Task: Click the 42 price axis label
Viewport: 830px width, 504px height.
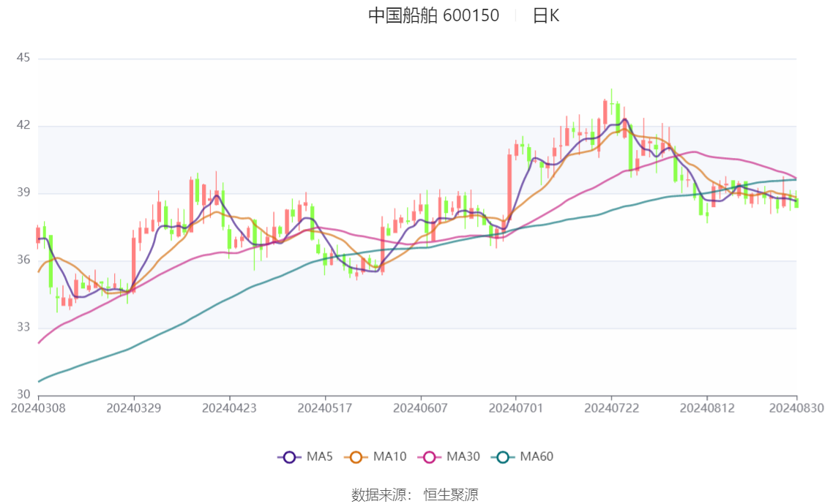Action: click(x=23, y=125)
